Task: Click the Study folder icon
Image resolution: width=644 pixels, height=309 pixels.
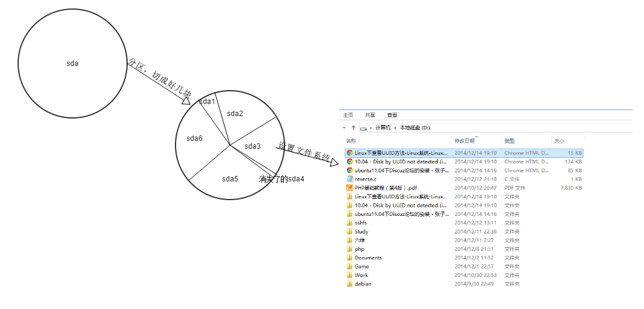Action: (x=349, y=232)
